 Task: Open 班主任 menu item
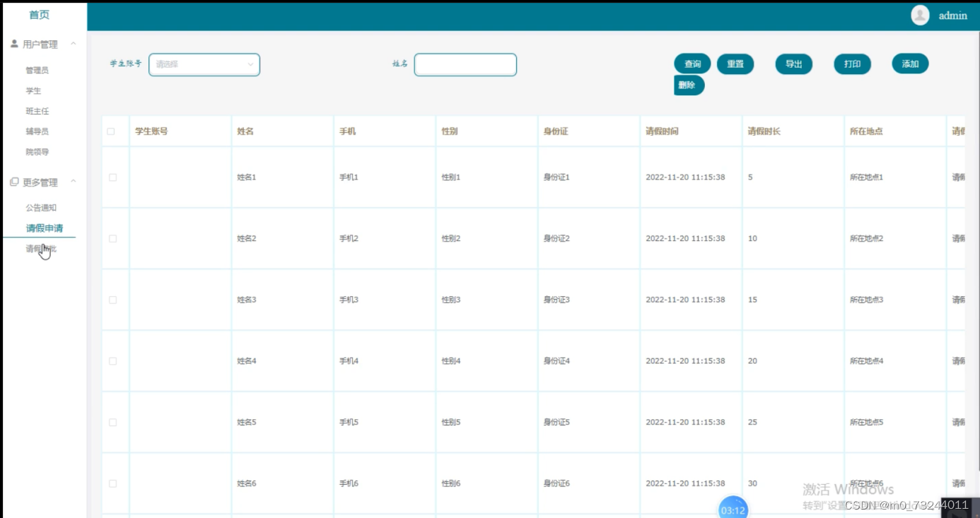37,111
